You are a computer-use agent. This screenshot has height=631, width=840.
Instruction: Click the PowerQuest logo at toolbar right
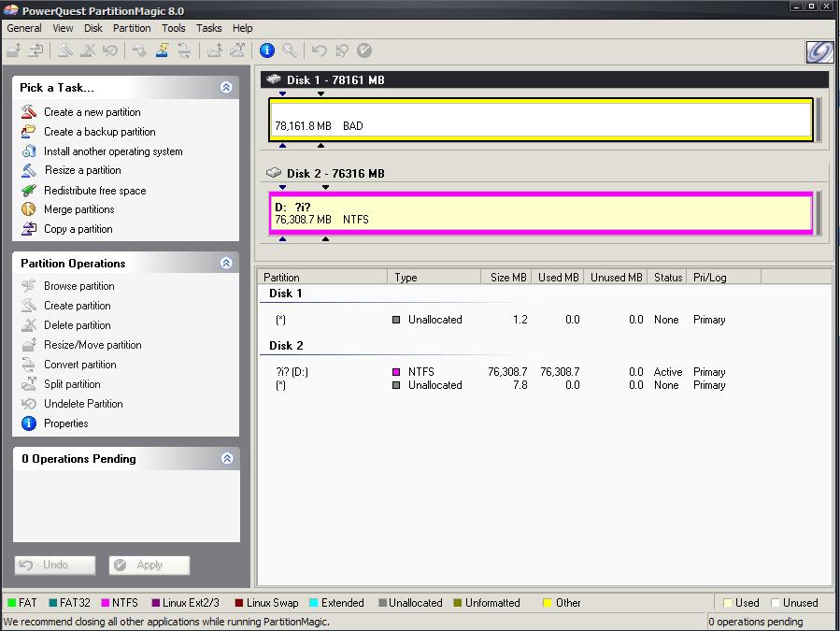click(x=819, y=52)
